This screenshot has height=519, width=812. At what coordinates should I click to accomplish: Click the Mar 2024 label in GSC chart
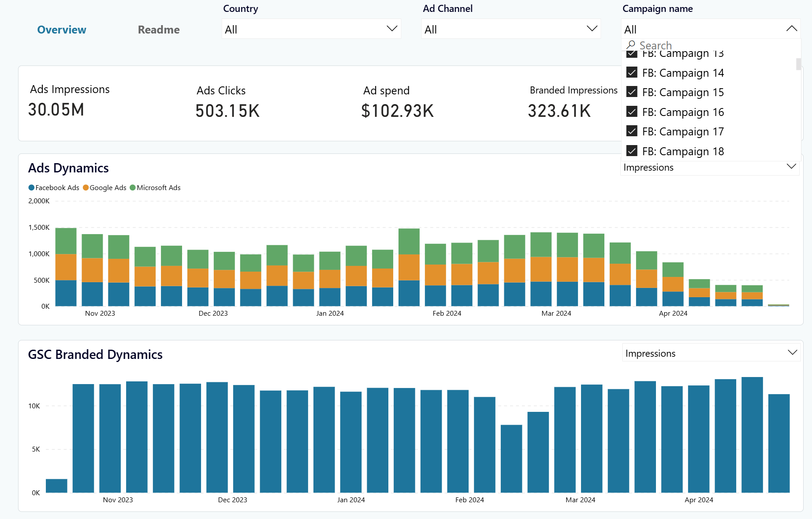(580, 500)
